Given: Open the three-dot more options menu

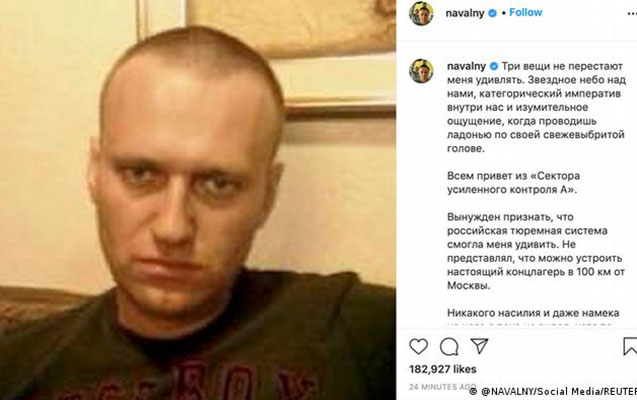Looking at the screenshot, I should coord(632,13).
